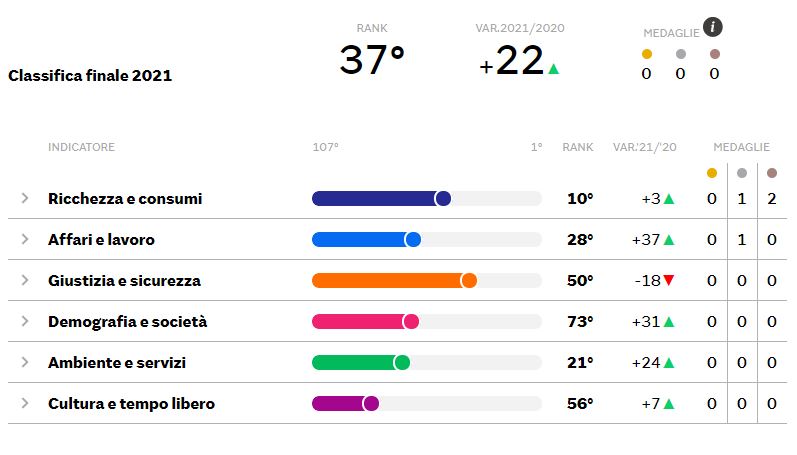Click the medals info icon
The width and height of the screenshot is (797, 455).
[x=713, y=27]
